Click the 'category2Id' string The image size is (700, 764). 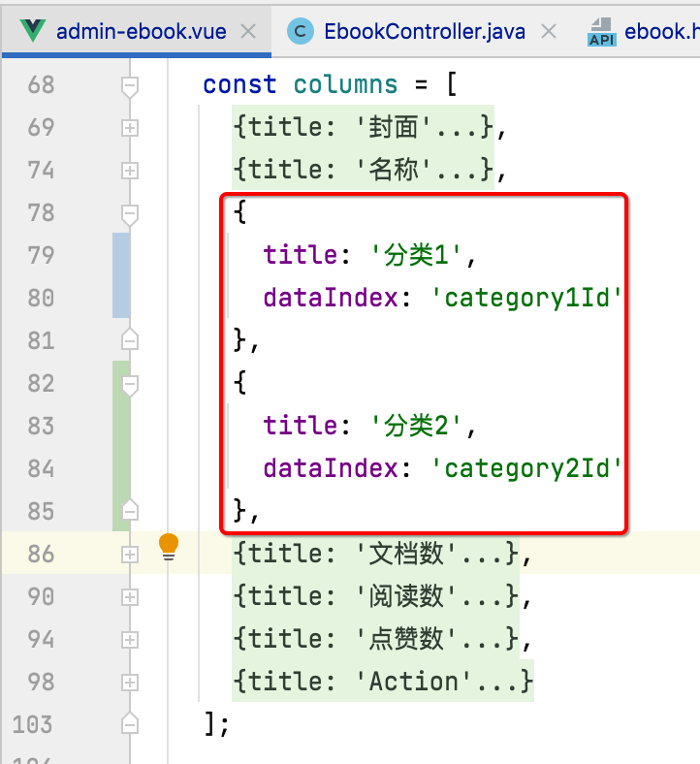(x=526, y=468)
